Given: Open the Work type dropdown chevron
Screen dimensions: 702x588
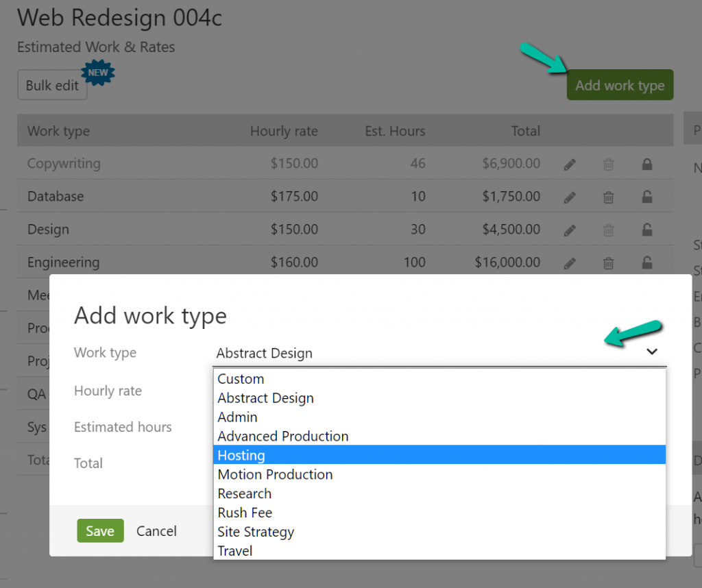Looking at the screenshot, I should coord(652,351).
